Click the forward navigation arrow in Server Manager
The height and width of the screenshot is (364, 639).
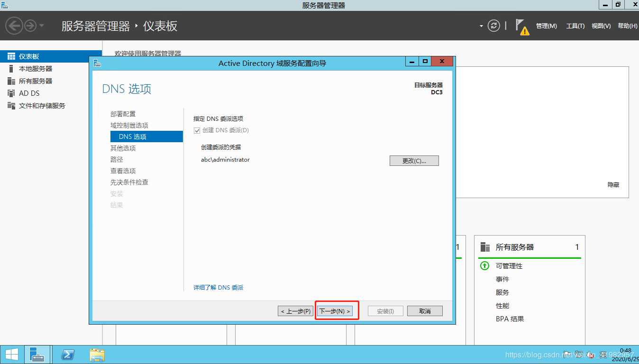point(30,26)
